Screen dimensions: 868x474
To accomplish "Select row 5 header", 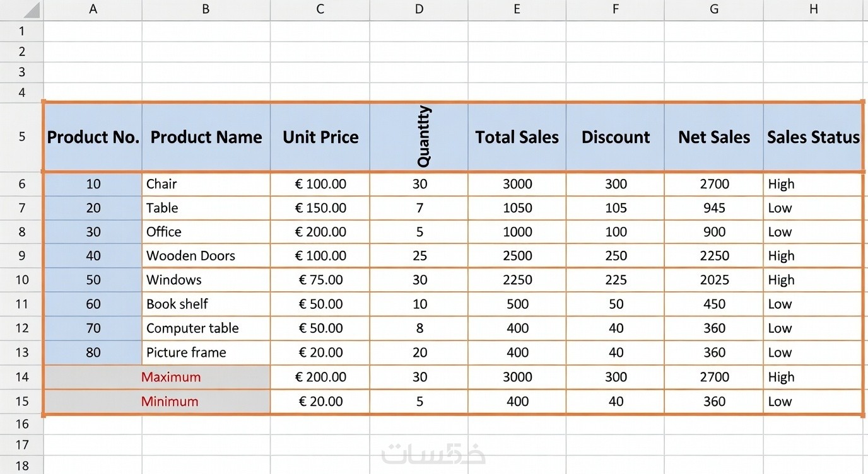I will point(21,136).
